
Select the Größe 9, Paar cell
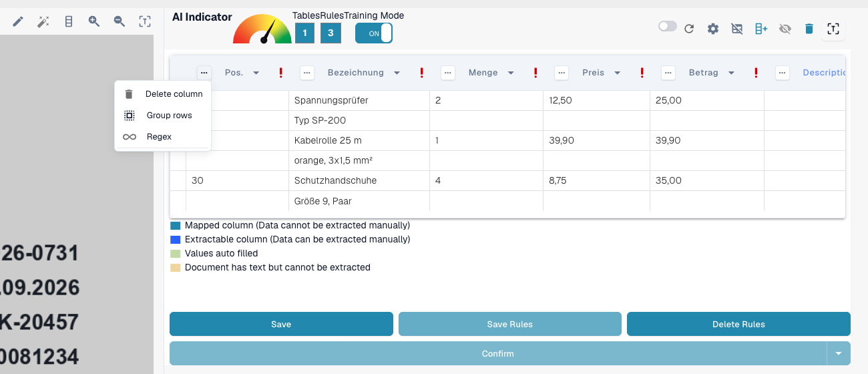(359, 201)
